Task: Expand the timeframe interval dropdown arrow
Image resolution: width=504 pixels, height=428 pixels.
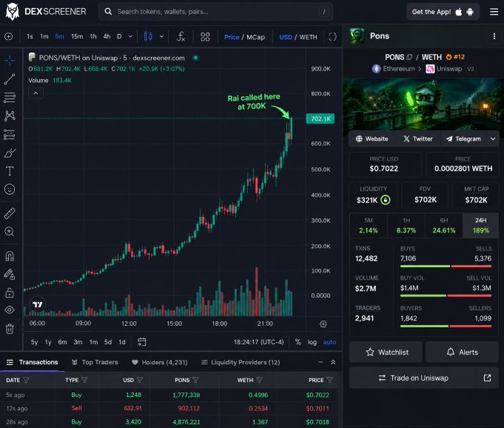Action: [130, 36]
